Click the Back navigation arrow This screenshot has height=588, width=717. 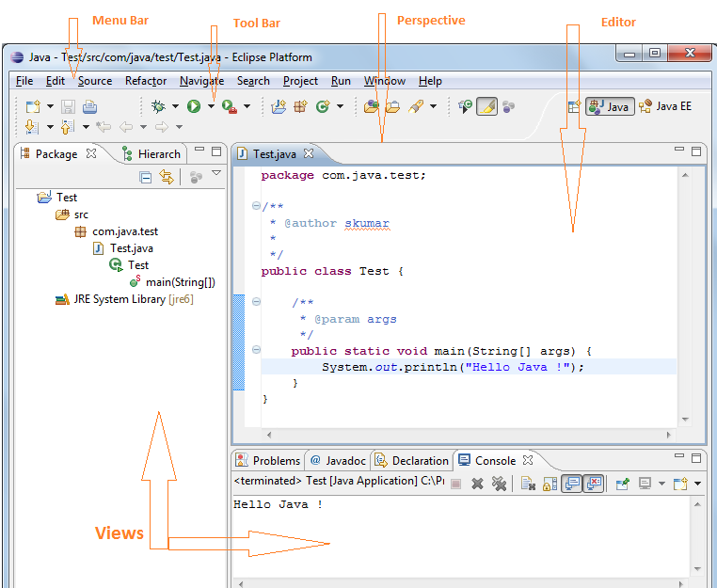(x=126, y=127)
